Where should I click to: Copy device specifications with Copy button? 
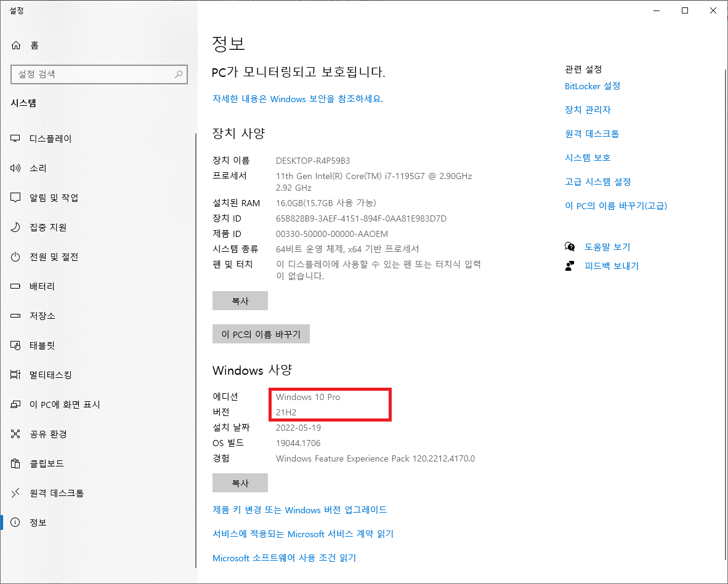pos(240,301)
